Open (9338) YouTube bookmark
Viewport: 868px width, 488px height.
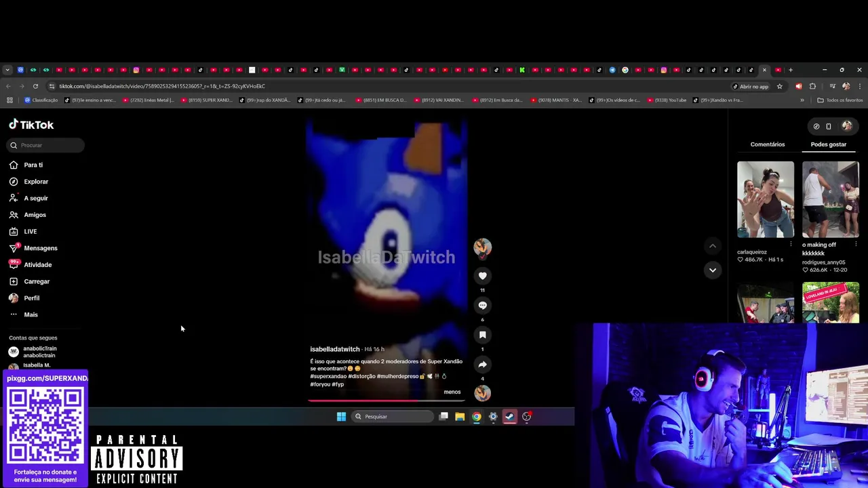[x=667, y=100]
